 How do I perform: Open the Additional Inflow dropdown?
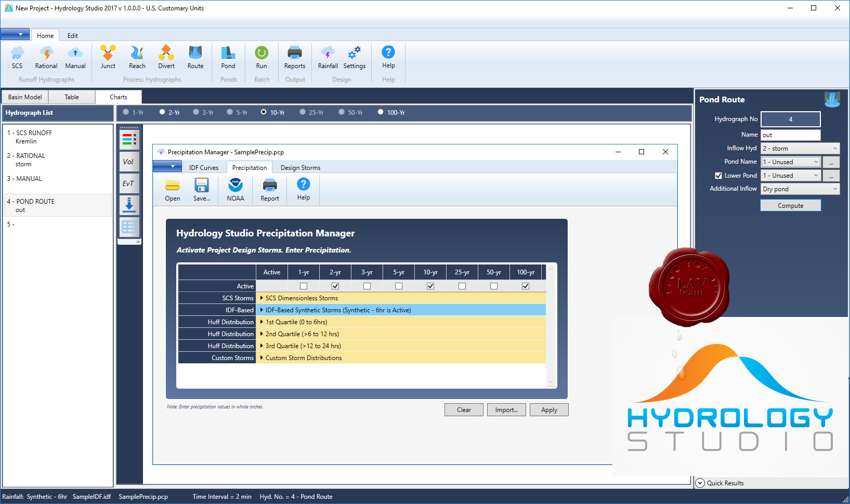point(800,189)
